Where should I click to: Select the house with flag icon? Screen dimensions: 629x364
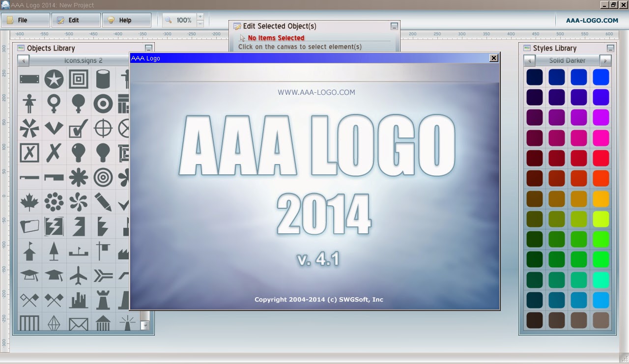[29, 251]
